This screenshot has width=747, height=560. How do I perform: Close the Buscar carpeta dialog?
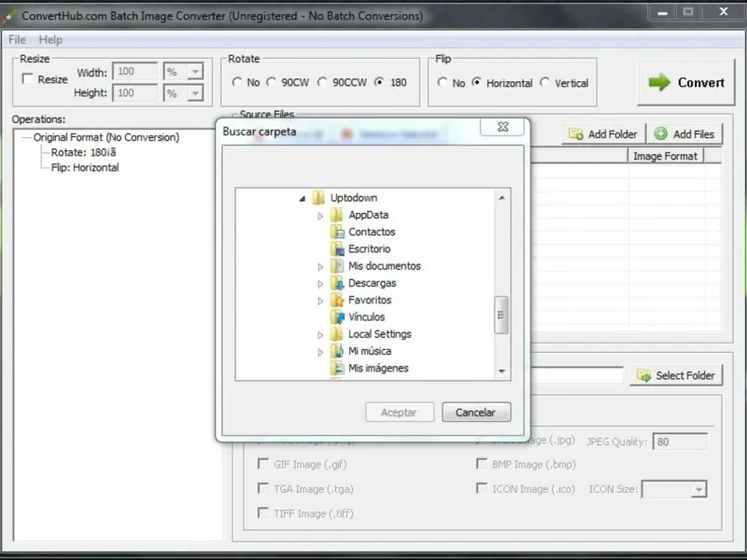(502, 127)
